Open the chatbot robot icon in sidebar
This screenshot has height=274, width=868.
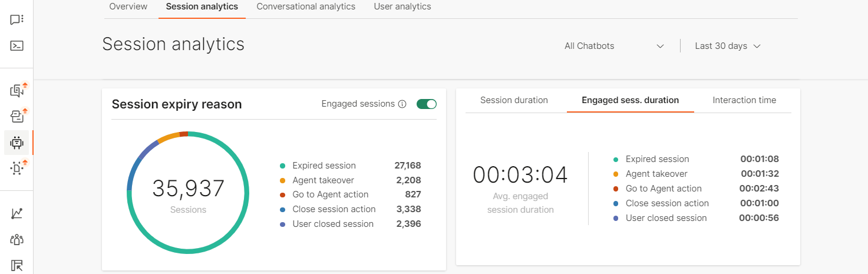click(x=16, y=142)
